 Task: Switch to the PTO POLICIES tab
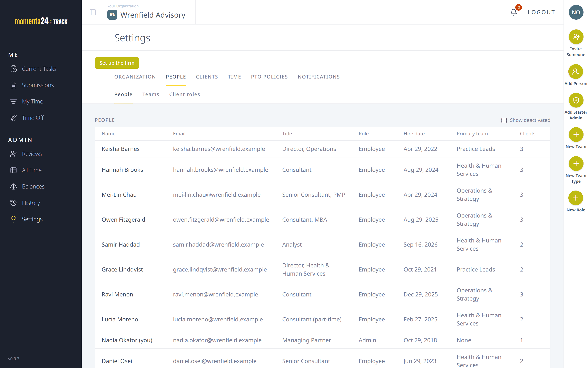click(x=269, y=77)
